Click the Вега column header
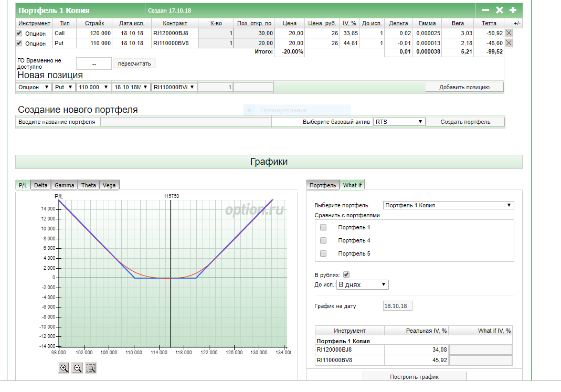This screenshot has height=392, width=561. [x=458, y=23]
